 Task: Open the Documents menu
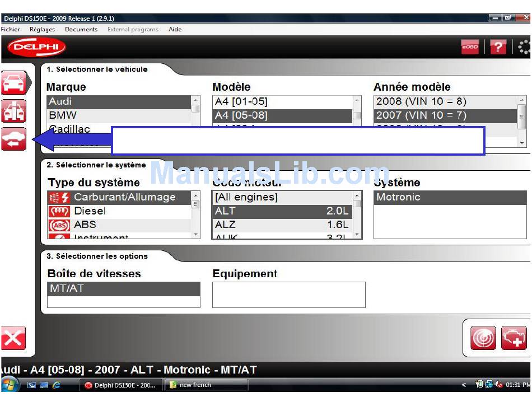pyautogui.click(x=81, y=30)
